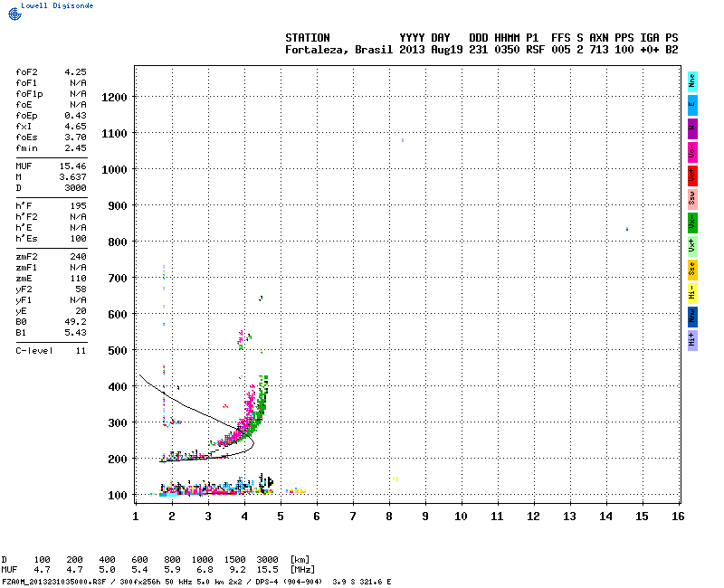Click the 500 km height axis label
The width and height of the screenshot is (724, 588).
117,351
